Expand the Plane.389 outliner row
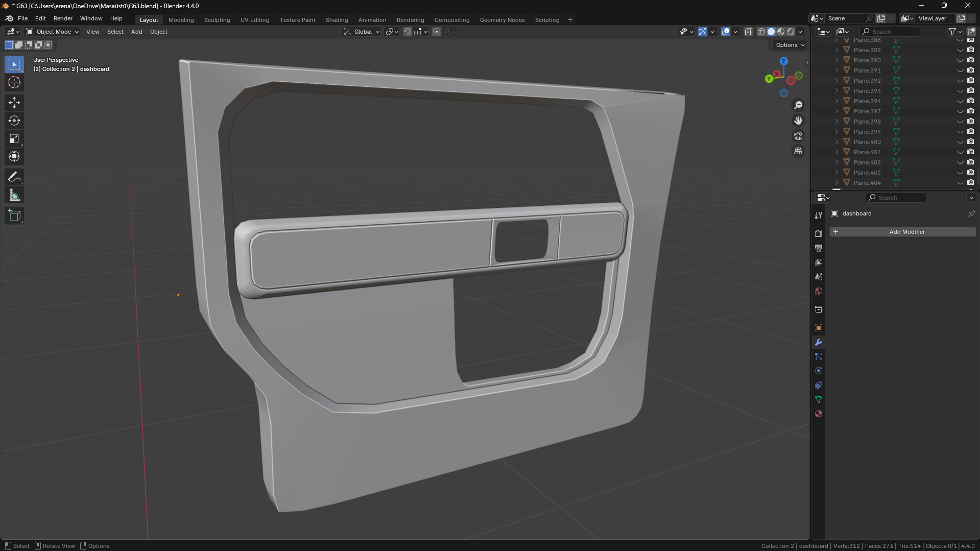Viewport: 980px width, 551px height. [x=836, y=50]
